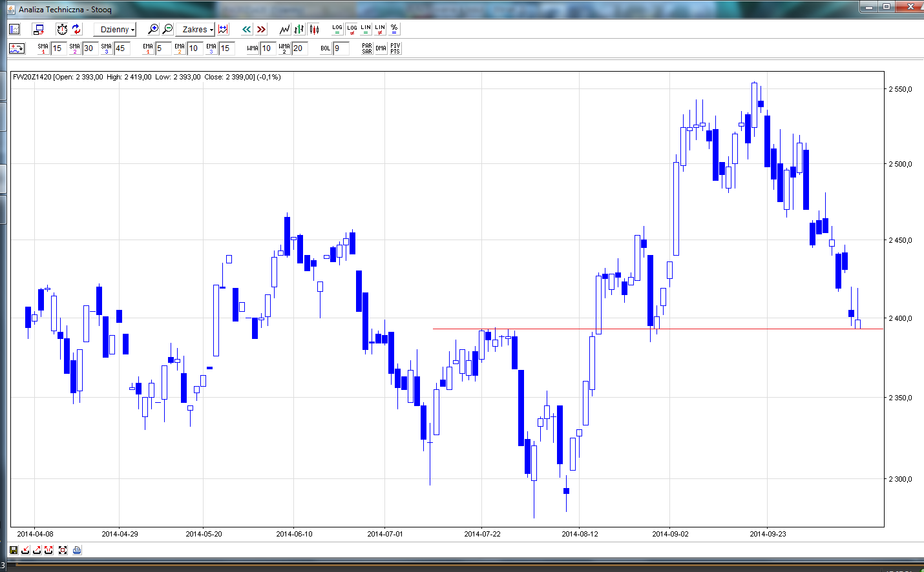Click the refresh arrows icon
This screenshot has height=572, width=924.
pos(76,29)
